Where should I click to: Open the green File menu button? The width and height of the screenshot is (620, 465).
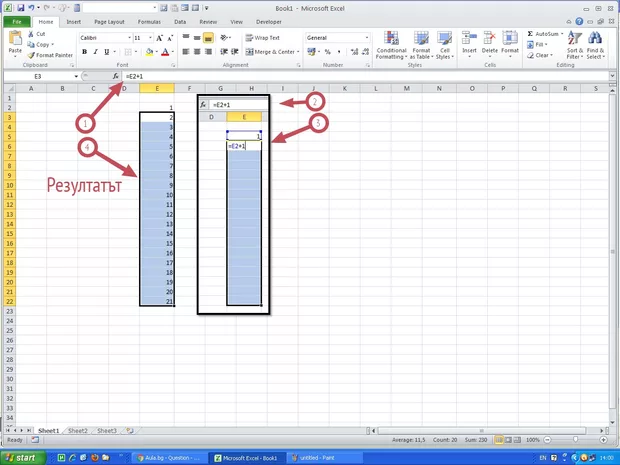click(16, 20)
